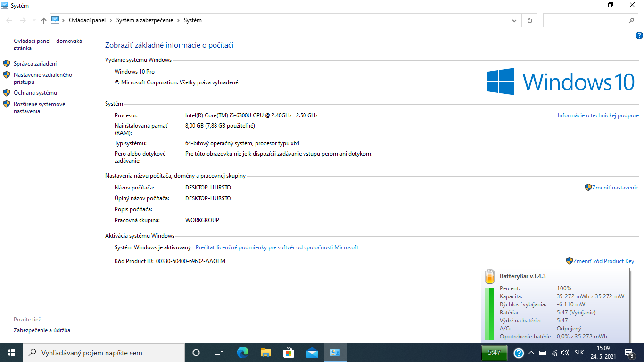Screen dimensions: 644x362
Task: Click the Get Help tray icon
Action: pyautogui.click(x=519, y=353)
